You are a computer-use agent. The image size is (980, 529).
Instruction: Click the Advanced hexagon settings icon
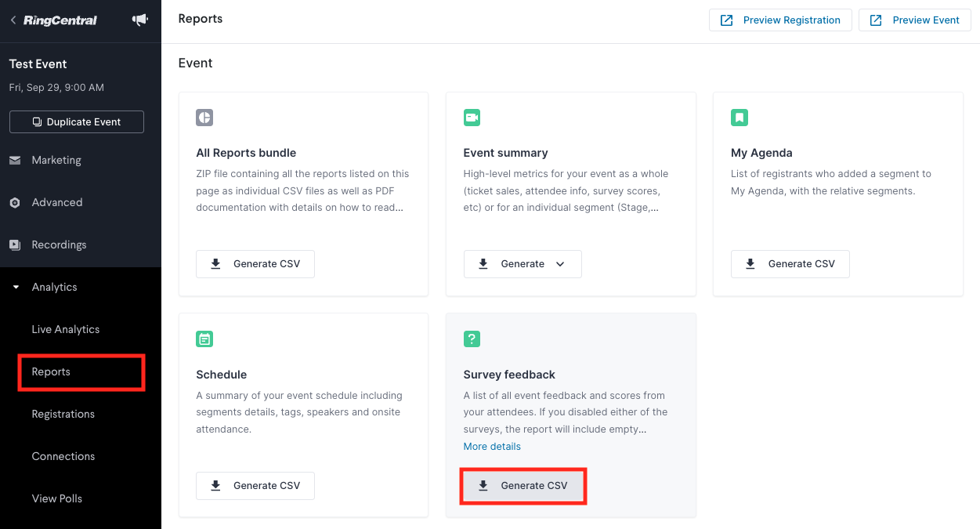coord(15,203)
